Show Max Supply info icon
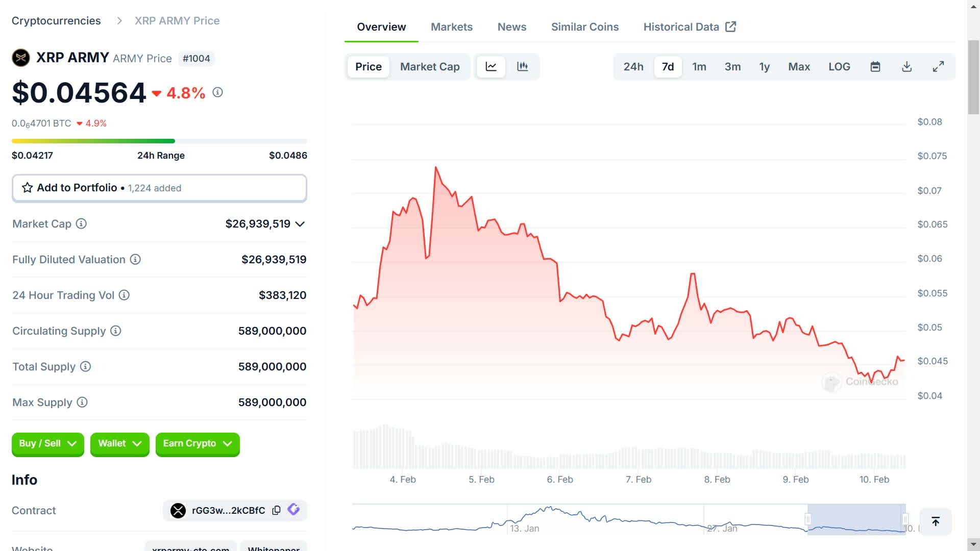 pos(82,402)
